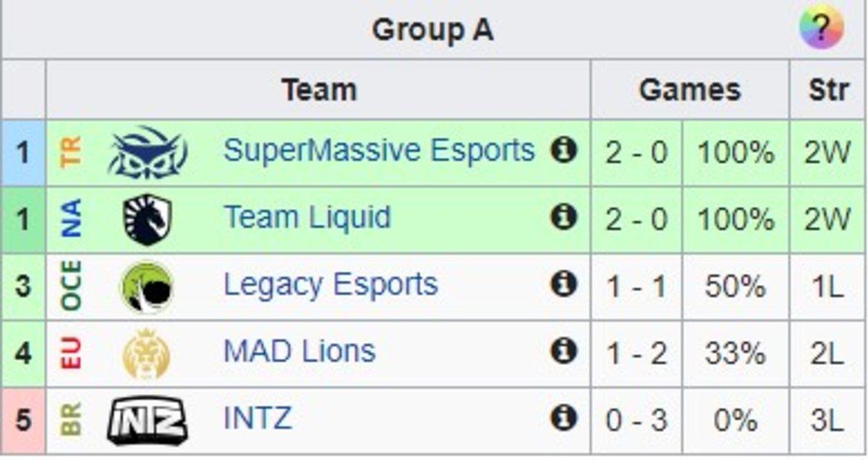Show info icon for INTZ
The height and width of the screenshot is (460, 868).
(563, 419)
